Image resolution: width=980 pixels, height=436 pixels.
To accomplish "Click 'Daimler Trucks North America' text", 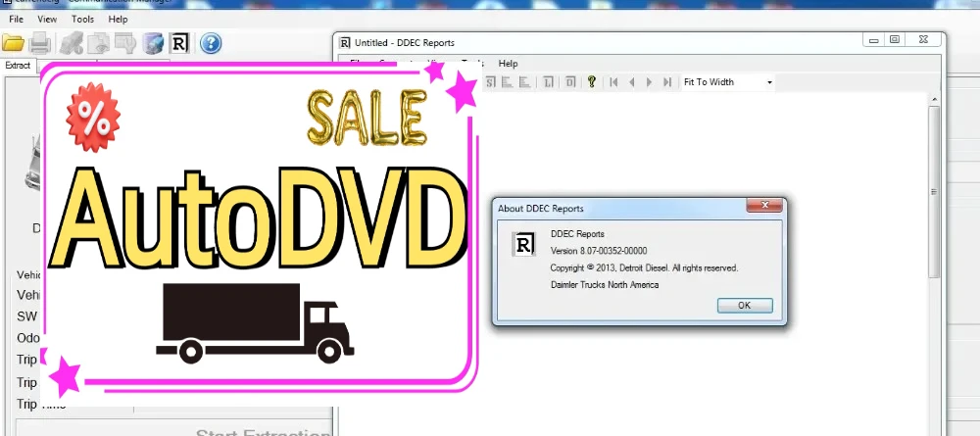I will point(605,285).
